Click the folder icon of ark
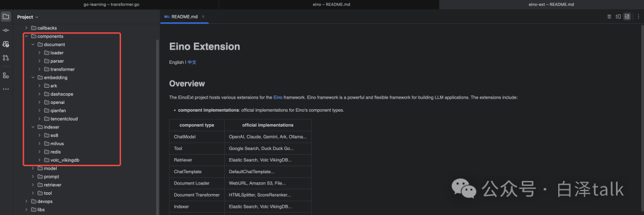 pyautogui.click(x=47, y=85)
